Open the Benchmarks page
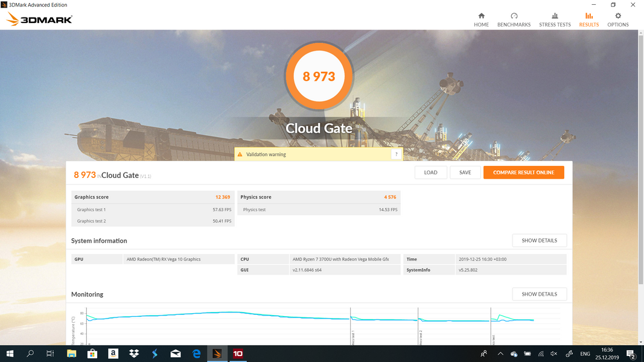Screen dimensions: 644x362 (514, 19)
